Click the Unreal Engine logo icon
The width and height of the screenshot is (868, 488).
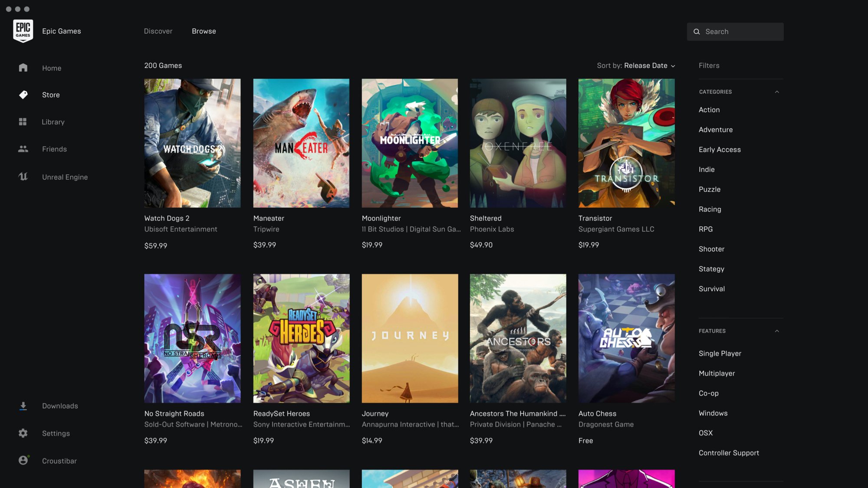23,177
